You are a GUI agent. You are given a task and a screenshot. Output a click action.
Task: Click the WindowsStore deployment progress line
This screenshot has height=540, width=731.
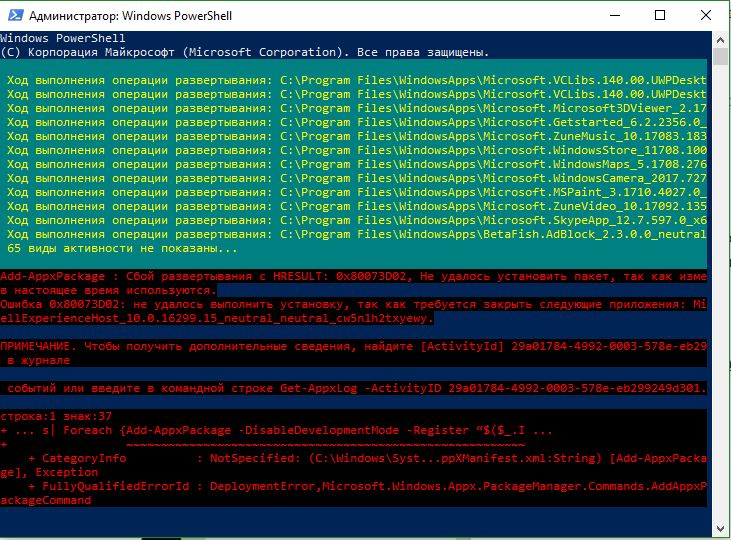click(x=357, y=150)
